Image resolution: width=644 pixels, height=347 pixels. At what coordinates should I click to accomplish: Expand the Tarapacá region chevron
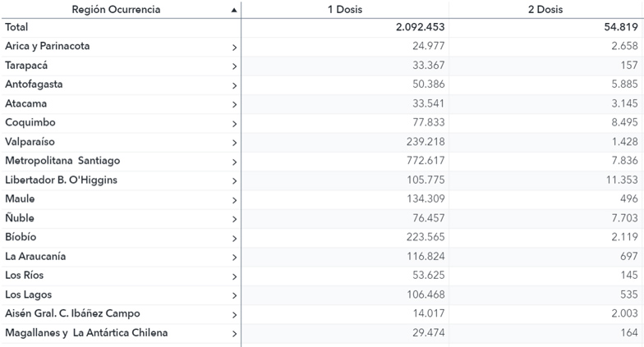pyautogui.click(x=234, y=66)
